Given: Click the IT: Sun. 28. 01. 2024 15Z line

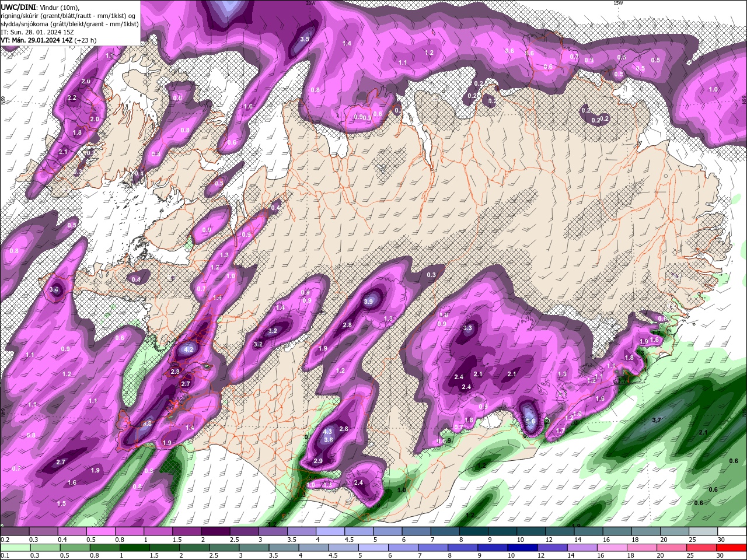Looking at the screenshot, I should [37, 32].
